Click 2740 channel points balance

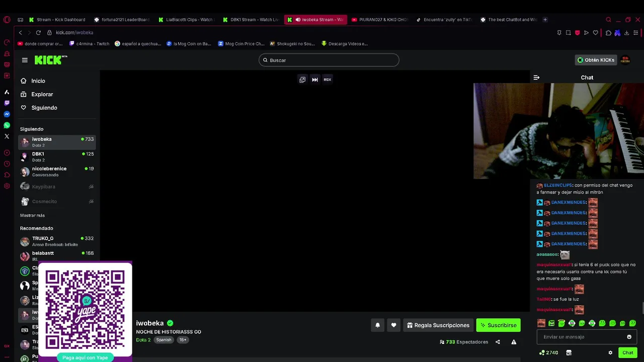coord(548,353)
